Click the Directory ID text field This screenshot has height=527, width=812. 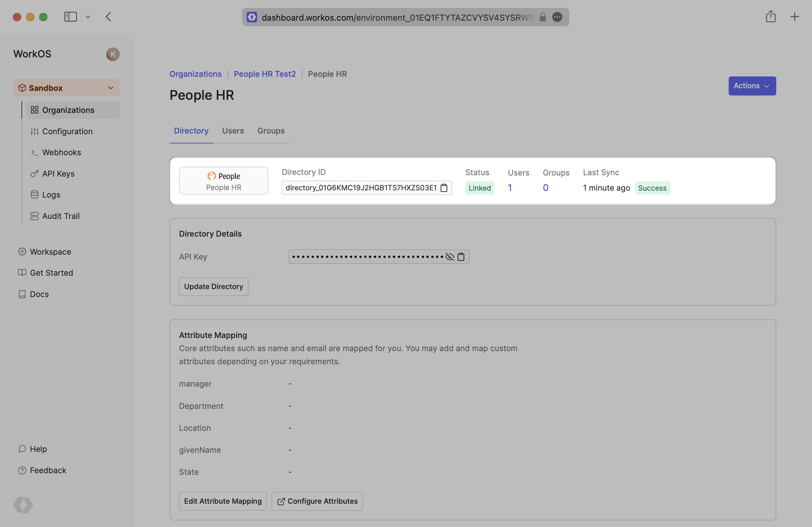[x=361, y=188]
